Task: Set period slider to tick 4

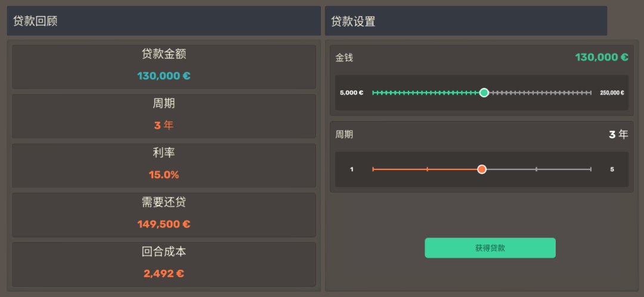Action: 537,169
